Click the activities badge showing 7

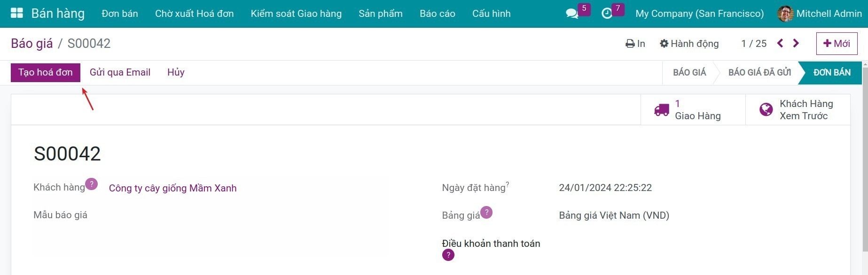tap(618, 8)
